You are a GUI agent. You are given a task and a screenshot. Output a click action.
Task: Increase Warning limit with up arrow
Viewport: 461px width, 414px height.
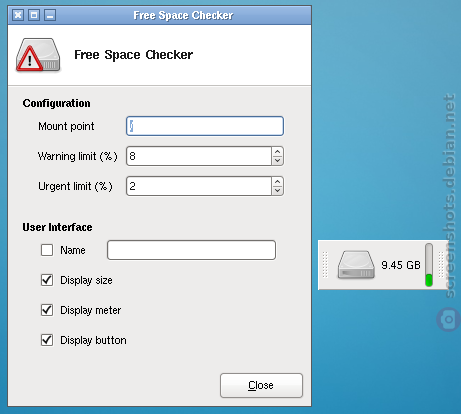point(277,152)
